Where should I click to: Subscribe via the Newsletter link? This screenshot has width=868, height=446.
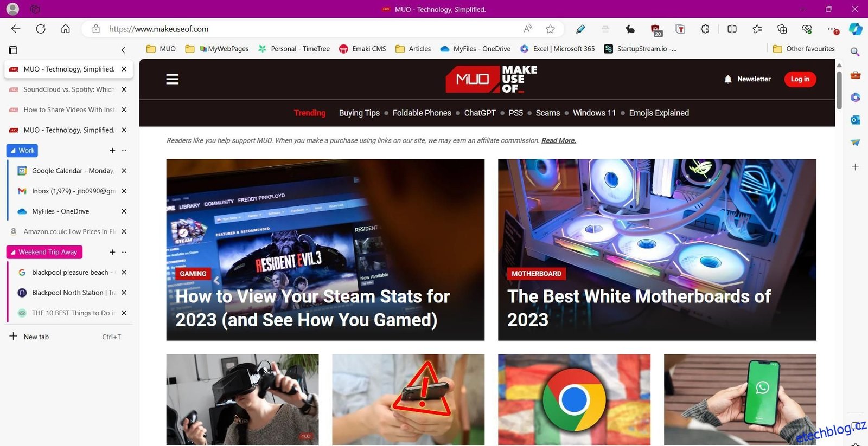click(748, 79)
